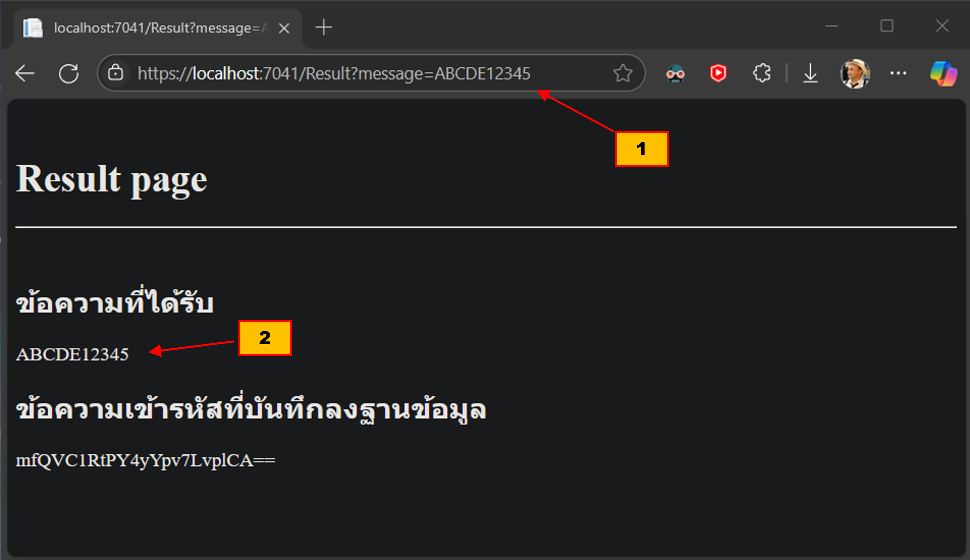Select the encrypted text mfQVC1RtPY4yYpv7LvplCA==
Image resolution: width=970 pixels, height=560 pixels.
pos(145,460)
